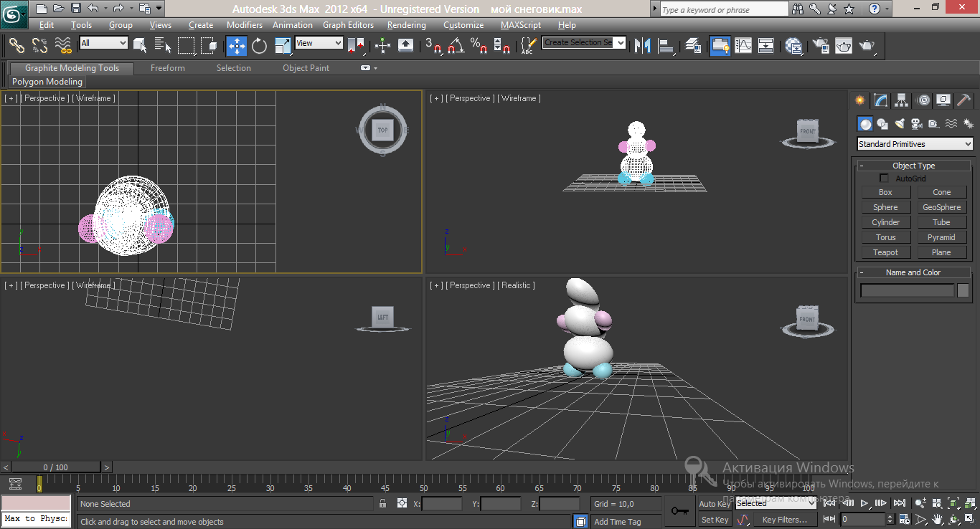Screen dimensions: 980x529
Task: Select the Shapes category icon
Action: tap(883, 124)
